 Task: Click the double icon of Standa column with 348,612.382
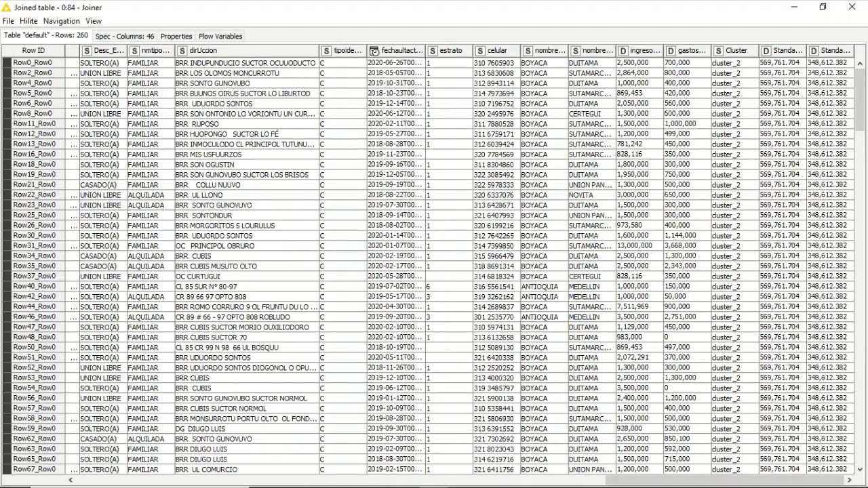(814, 51)
